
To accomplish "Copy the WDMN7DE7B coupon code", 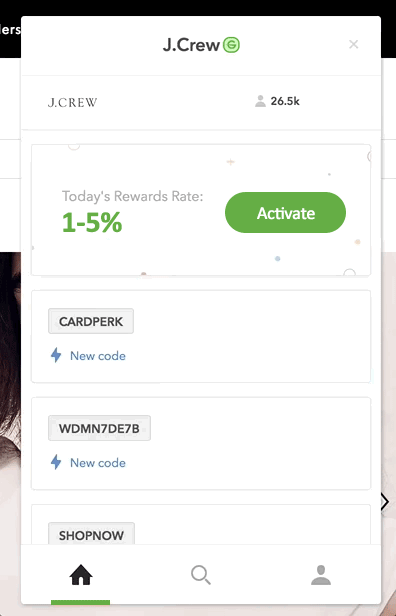I will click(x=99, y=428).
